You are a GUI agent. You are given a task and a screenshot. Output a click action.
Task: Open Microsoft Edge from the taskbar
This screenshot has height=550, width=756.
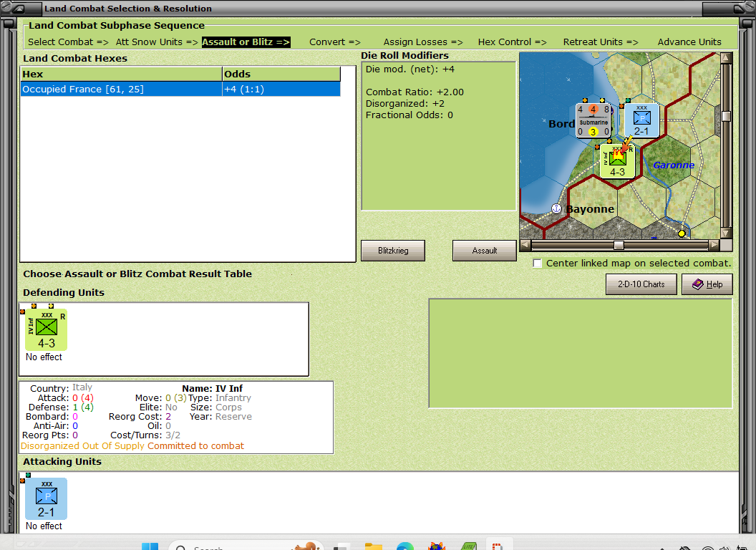pyautogui.click(x=404, y=546)
